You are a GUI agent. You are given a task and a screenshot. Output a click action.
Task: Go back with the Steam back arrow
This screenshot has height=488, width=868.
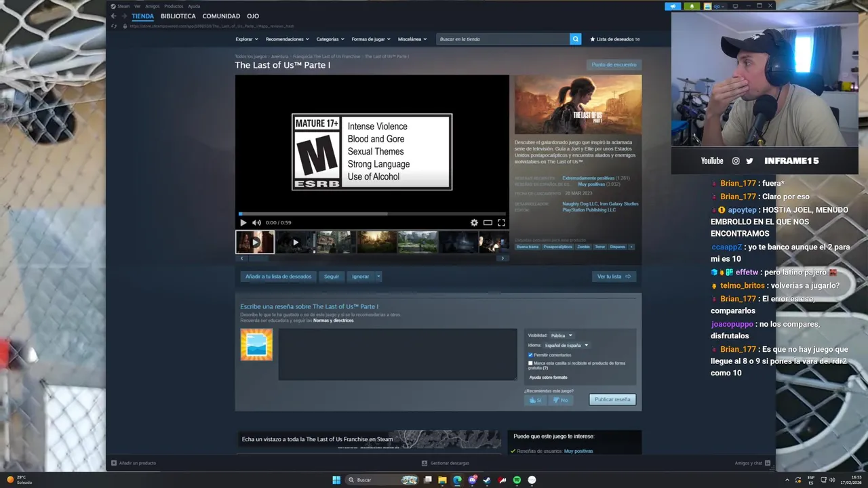[113, 16]
